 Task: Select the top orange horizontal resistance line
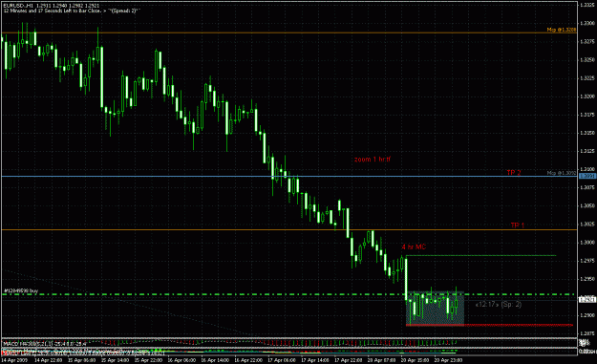[x=289, y=32]
